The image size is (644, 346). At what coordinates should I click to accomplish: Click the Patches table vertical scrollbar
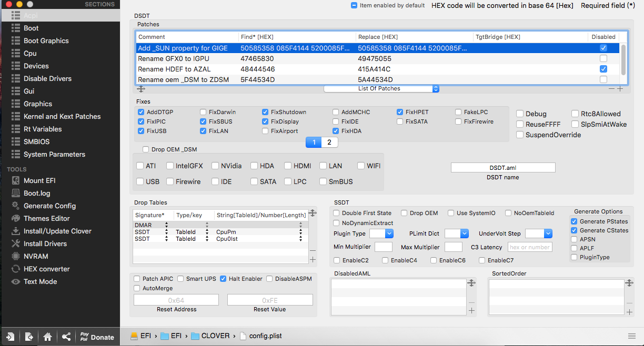coord(623,59)
